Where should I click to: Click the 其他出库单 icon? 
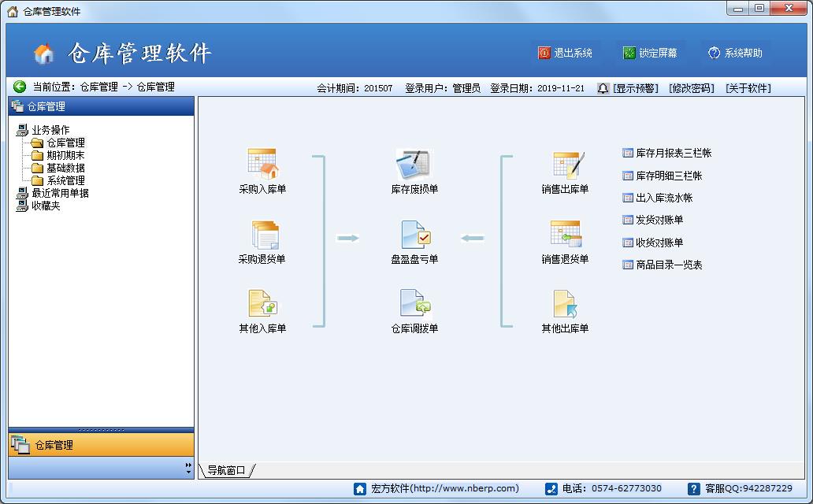click(565, 304)
